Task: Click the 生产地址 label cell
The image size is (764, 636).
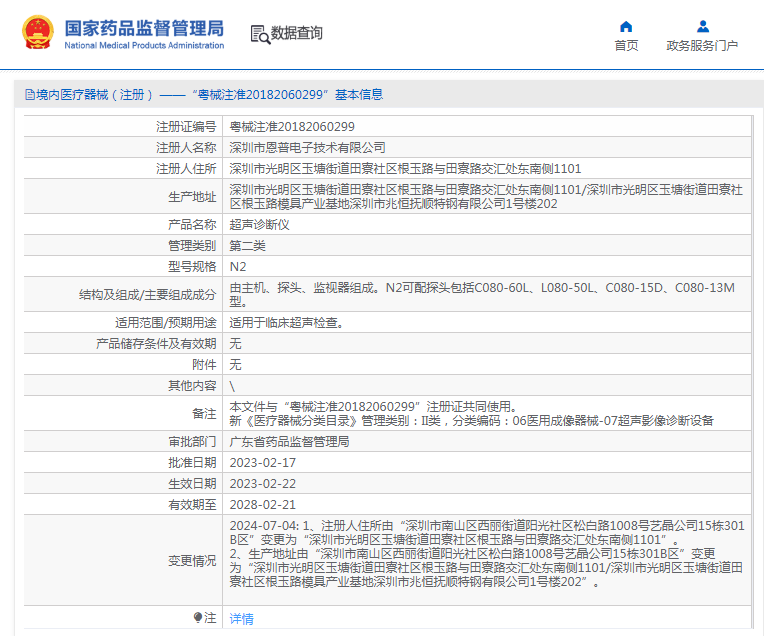Action: pyautogui.click(x=123, y=197)
